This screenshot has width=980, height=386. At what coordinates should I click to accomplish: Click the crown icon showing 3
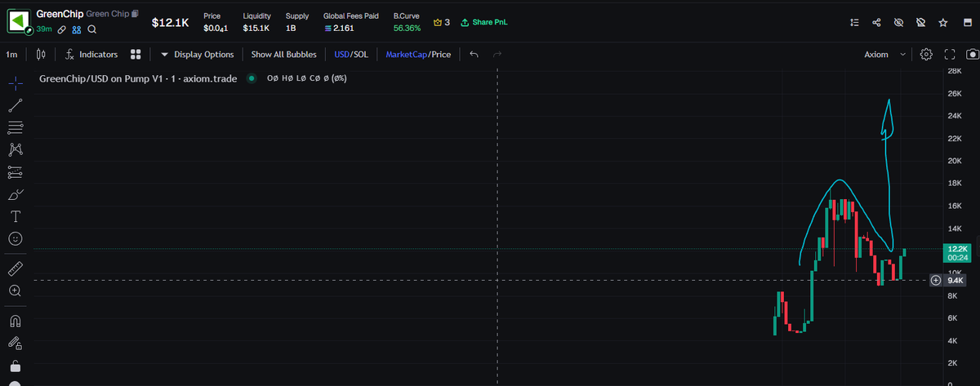coord(442,22)
